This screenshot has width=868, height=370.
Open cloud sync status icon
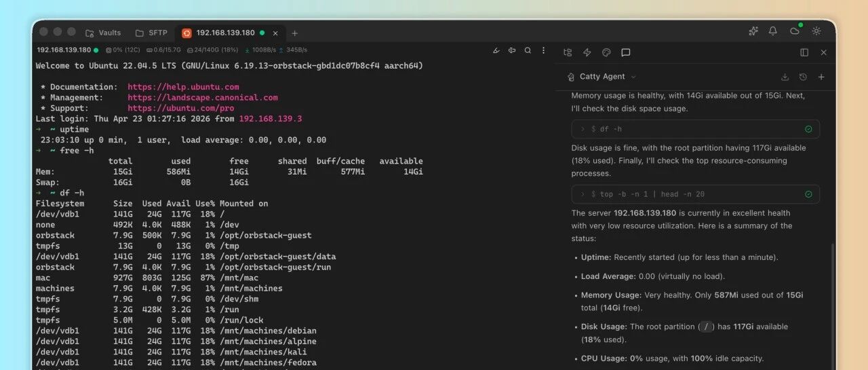[795, 31]
